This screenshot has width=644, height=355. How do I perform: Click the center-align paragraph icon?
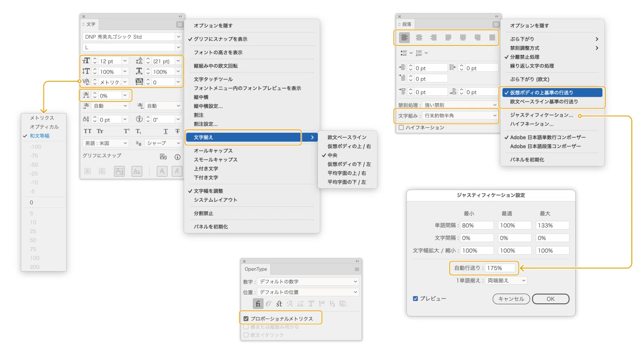419,38
